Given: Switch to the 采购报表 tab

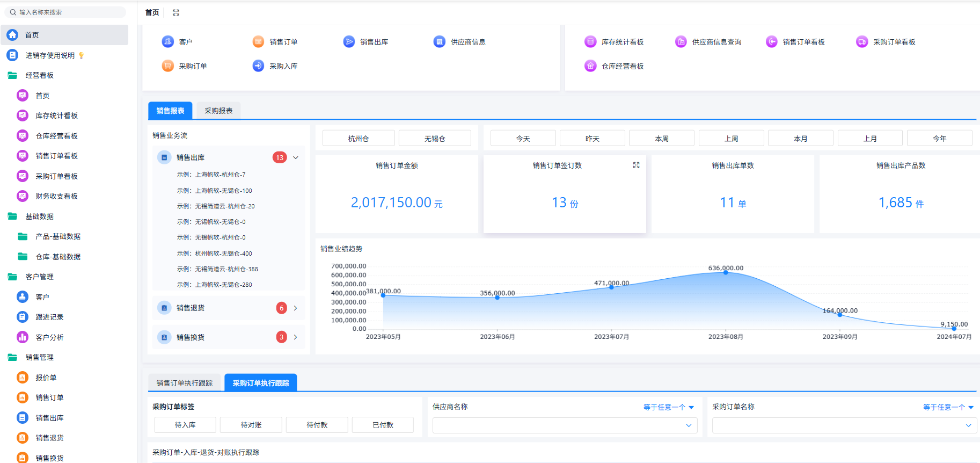Looking at the screenshot, I should 218,111.
